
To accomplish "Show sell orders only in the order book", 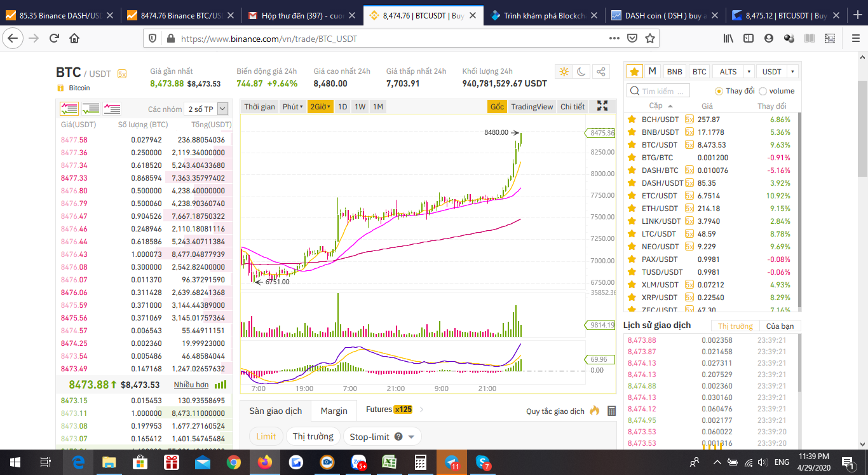I will (112, 109).
